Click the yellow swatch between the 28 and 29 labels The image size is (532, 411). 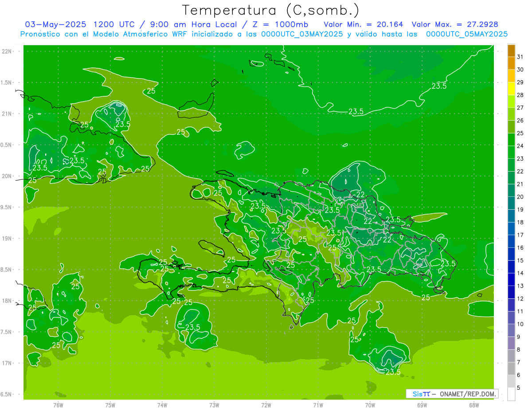[x=511, y=89]
